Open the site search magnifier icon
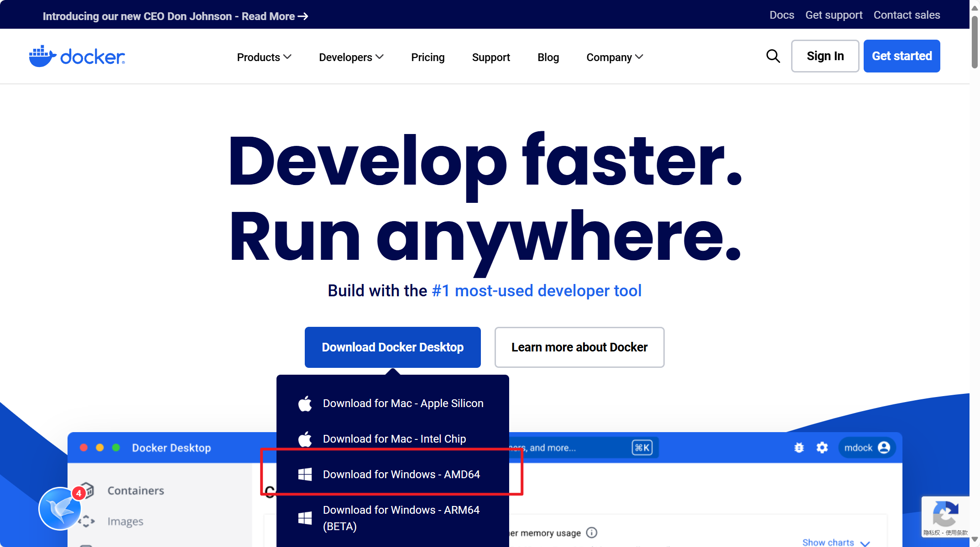980x547 pixels. point(773,56)
